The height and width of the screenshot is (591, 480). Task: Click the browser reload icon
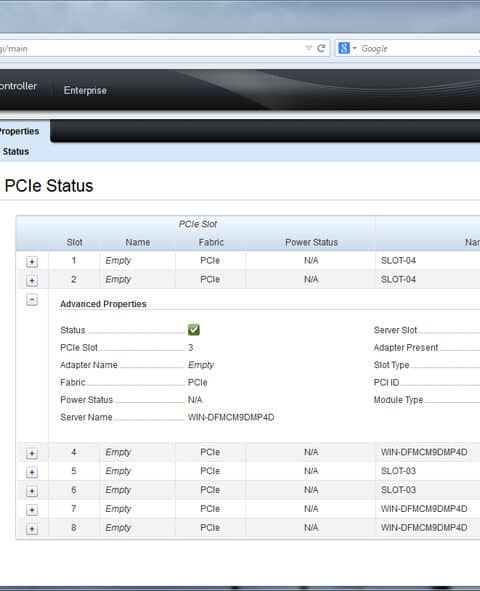tap(321, 48)
